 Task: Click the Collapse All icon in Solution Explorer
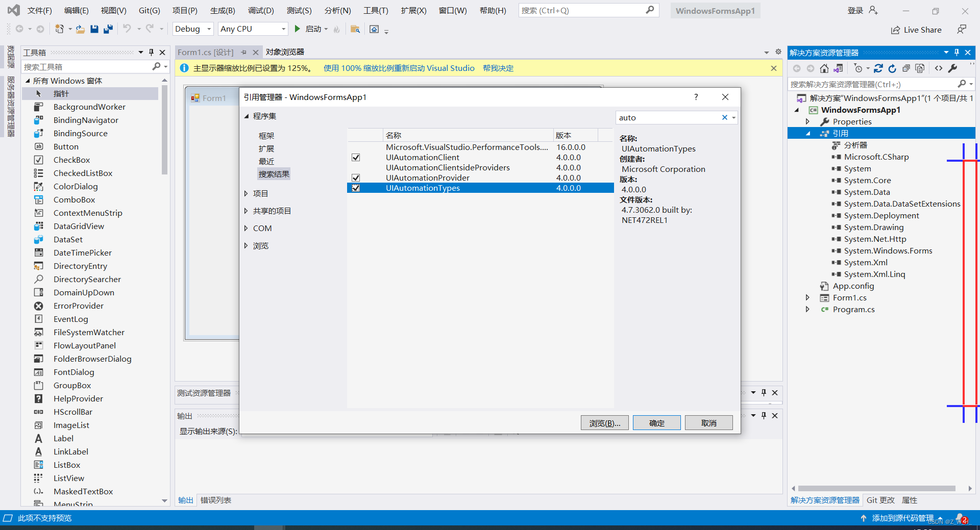click(906, 68)
